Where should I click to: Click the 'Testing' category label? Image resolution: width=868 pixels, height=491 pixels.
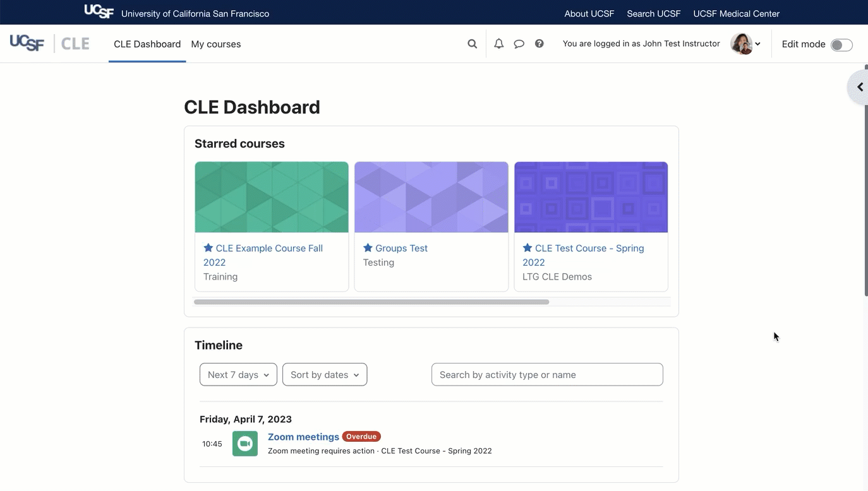[378, 263]
